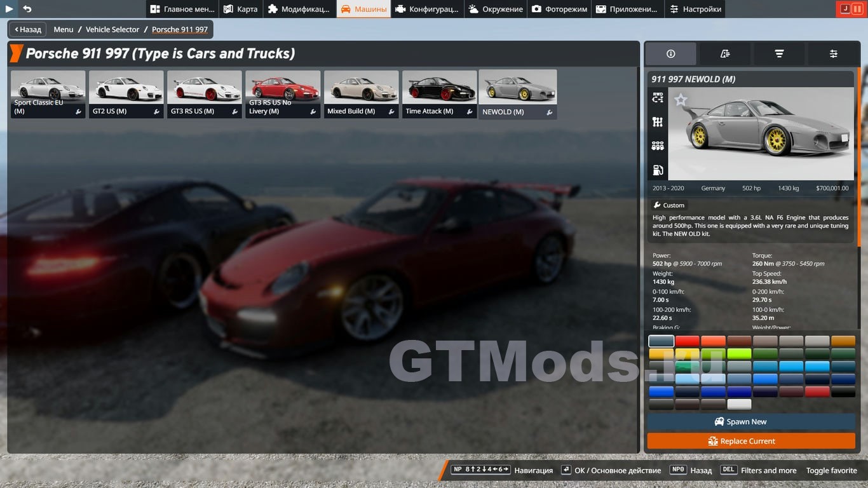Open the Настройки menu

point(695,9)
